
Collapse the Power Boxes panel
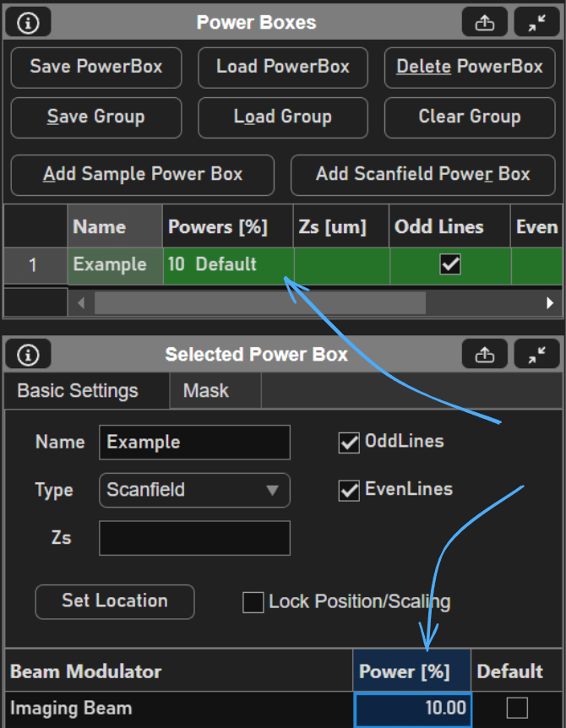(537, 23)
